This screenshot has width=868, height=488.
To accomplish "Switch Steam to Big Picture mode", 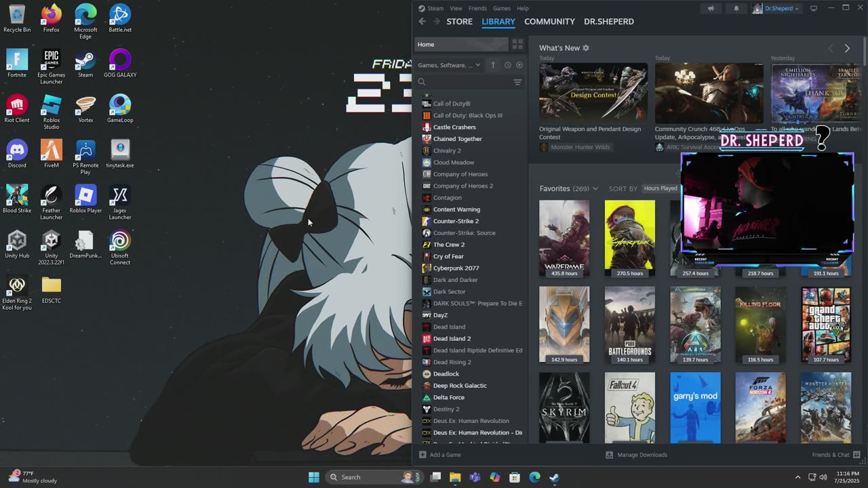I will pyautogui.click(x=814, y=8).
